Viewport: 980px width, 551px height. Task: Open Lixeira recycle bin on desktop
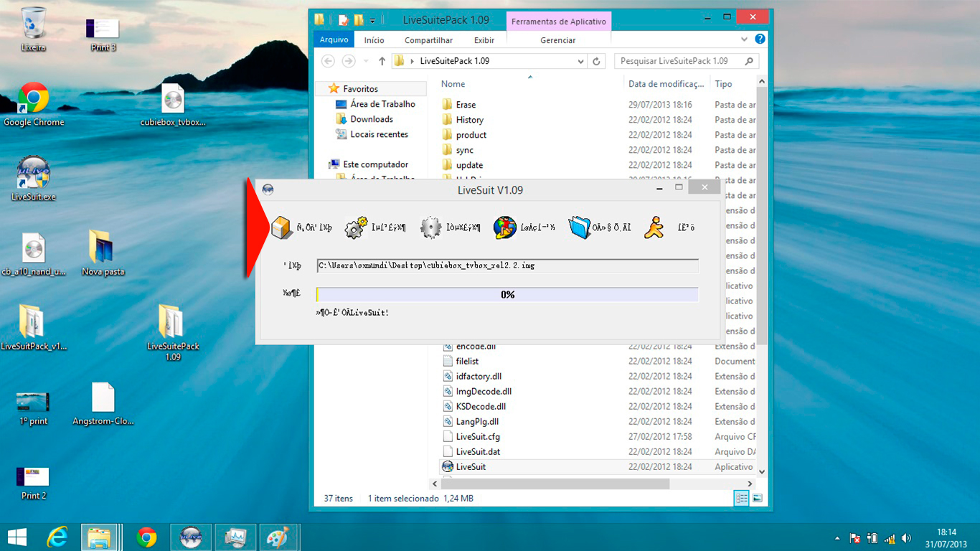[34, 30]
